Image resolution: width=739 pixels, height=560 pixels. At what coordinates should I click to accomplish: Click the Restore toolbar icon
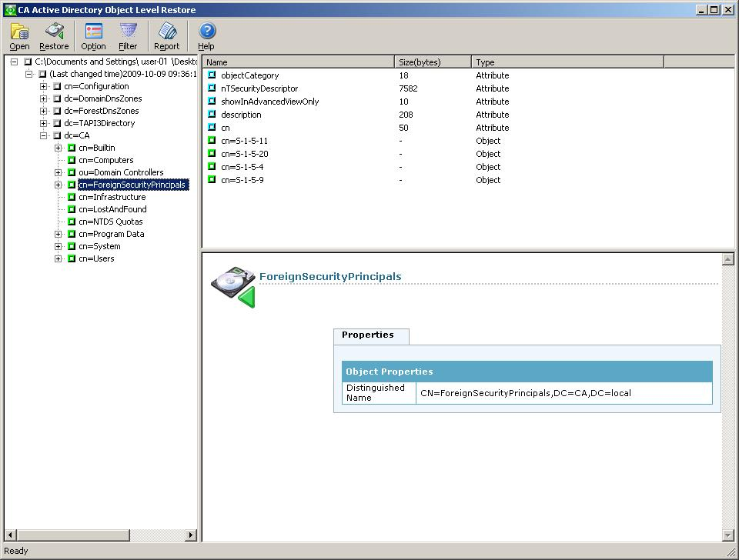point(53,32)
